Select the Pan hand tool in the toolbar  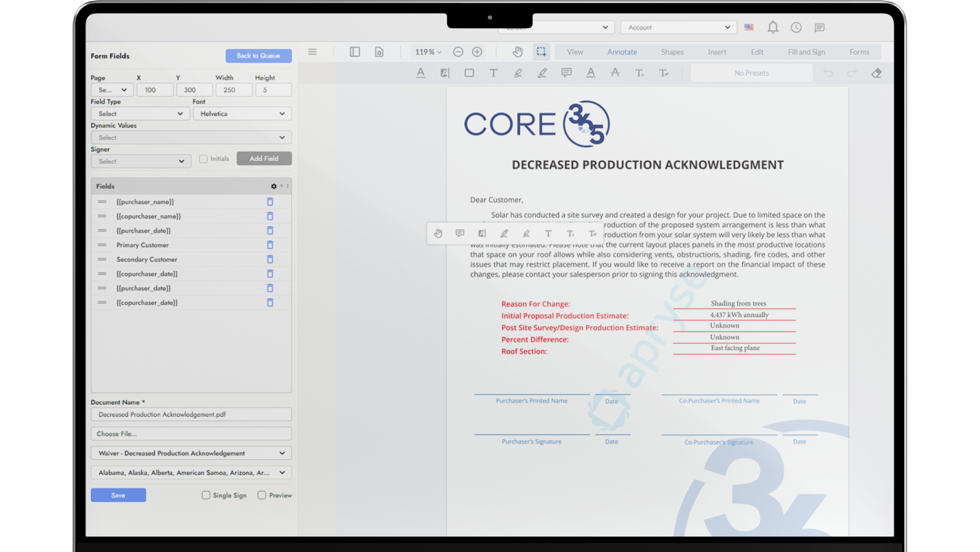tap(517, 52)
